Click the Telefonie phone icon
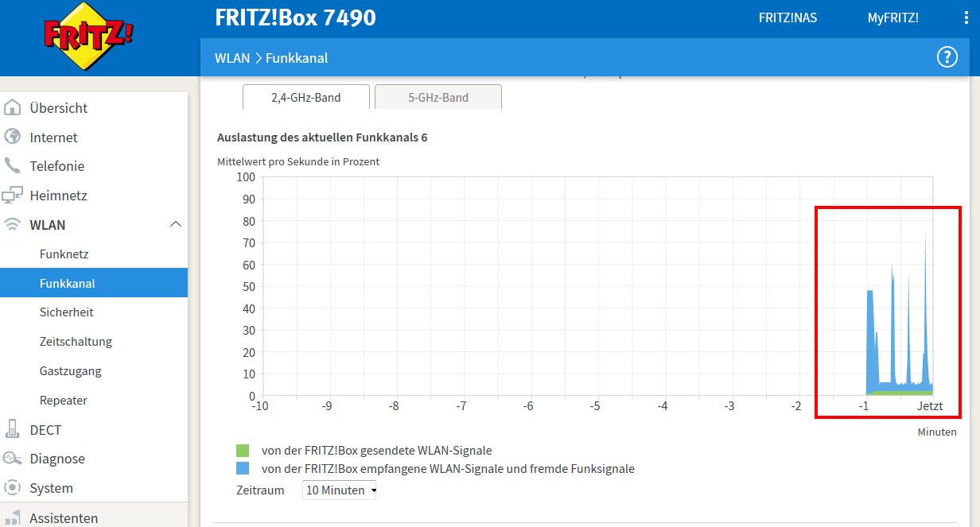Screen dimensions: 980x527 coord(13,166)
